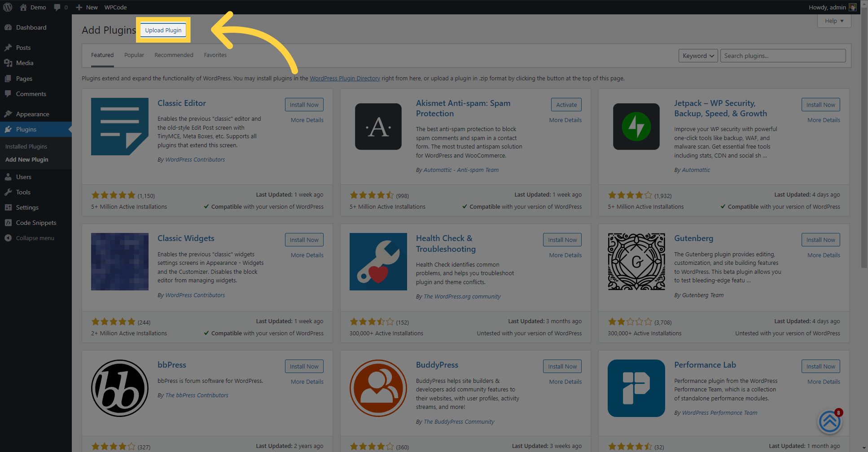
Task: Install the bbPress plugin
Action: pyautogui.click(x=304, y=366)
